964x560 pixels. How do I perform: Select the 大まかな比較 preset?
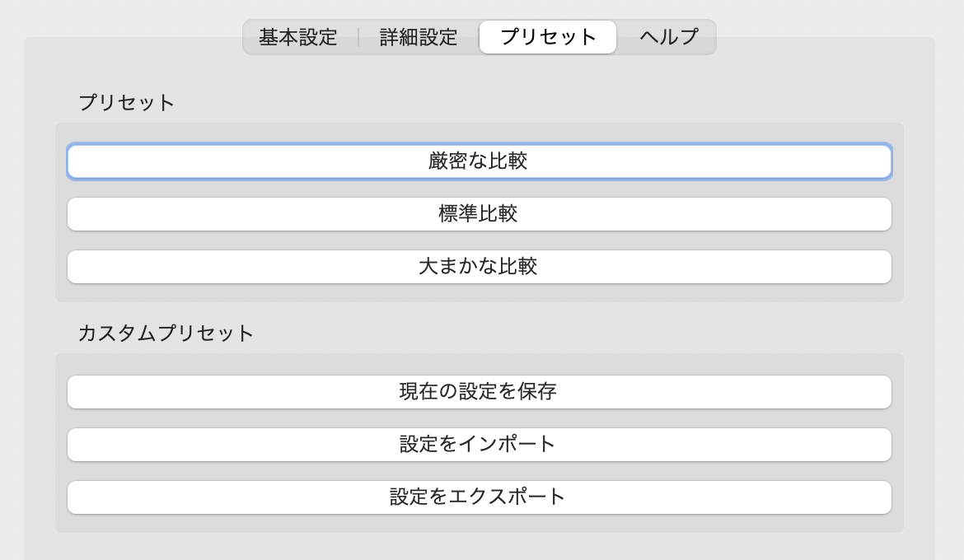pyautogui.click(x=479, y=267)
